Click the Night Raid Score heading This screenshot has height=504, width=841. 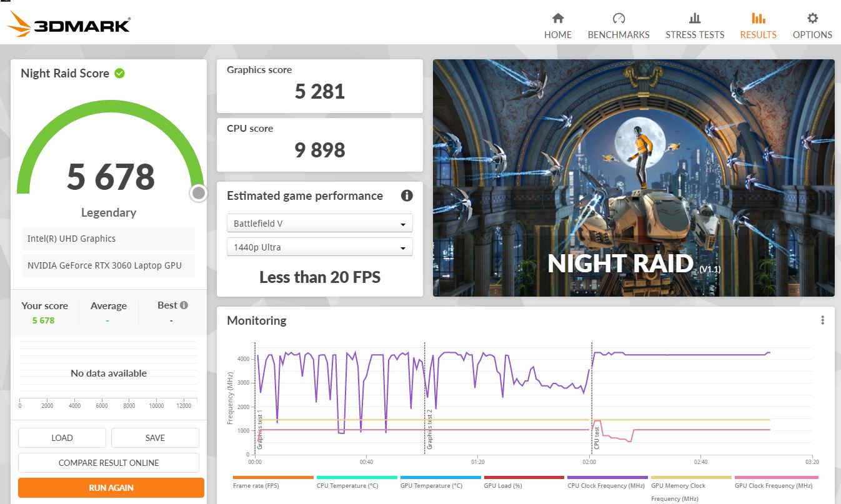coord(65,73)
